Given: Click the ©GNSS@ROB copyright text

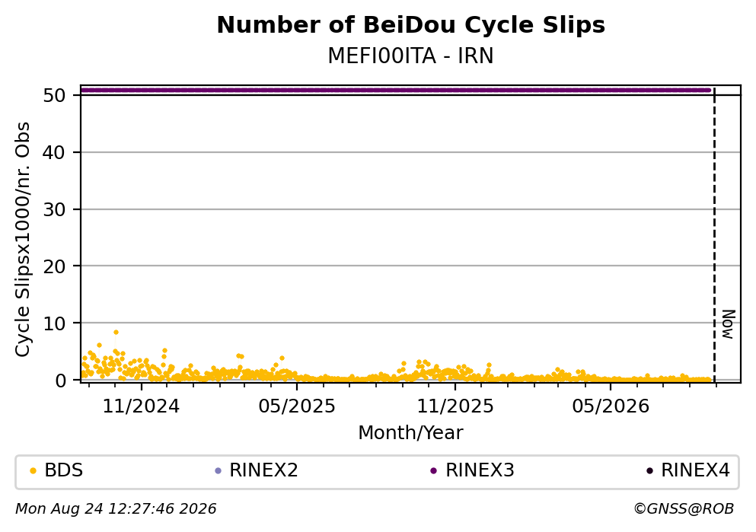Looking at the screenshot, I should click(x=684, y=509).
